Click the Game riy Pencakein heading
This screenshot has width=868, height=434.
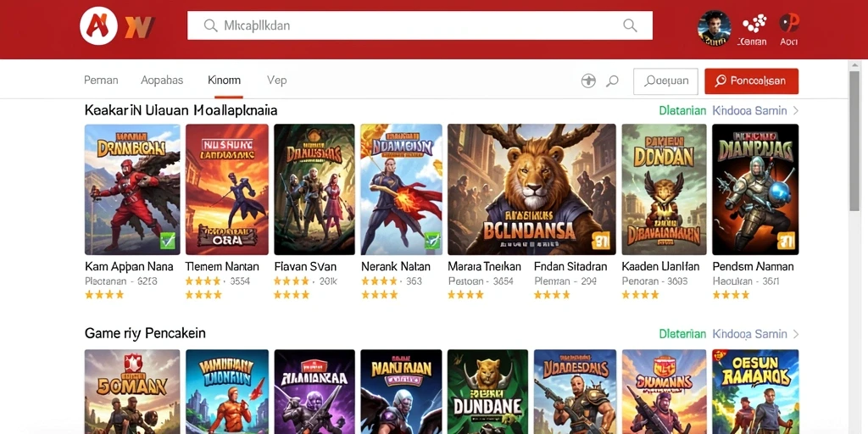pyautogui.click(x=145, y=334)
